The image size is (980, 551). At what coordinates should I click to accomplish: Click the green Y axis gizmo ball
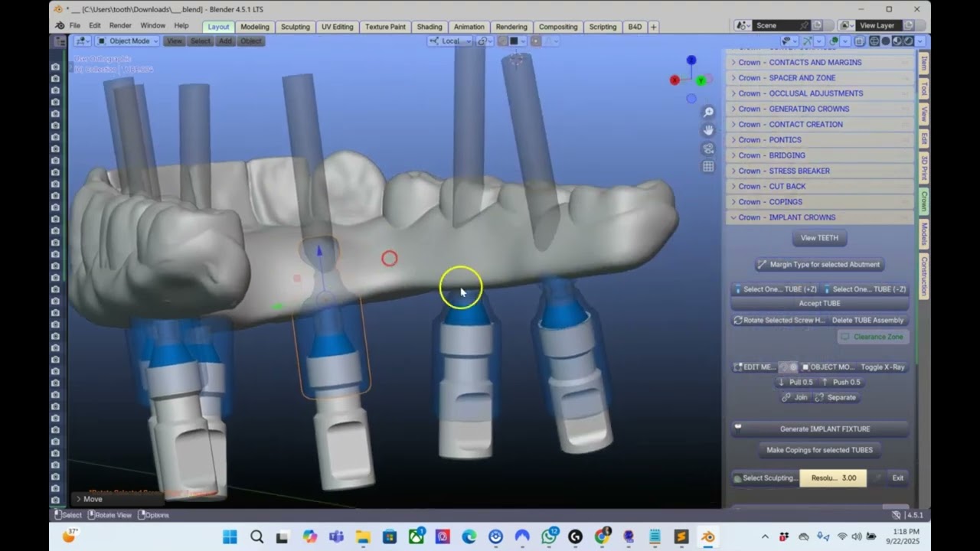point(702,81)
